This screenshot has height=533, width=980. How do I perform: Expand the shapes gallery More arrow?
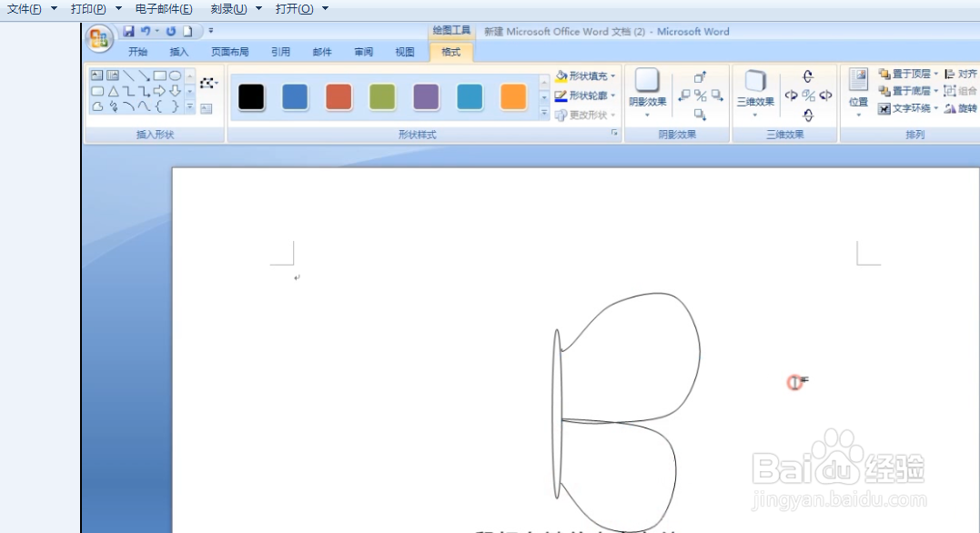pos(190,106)
